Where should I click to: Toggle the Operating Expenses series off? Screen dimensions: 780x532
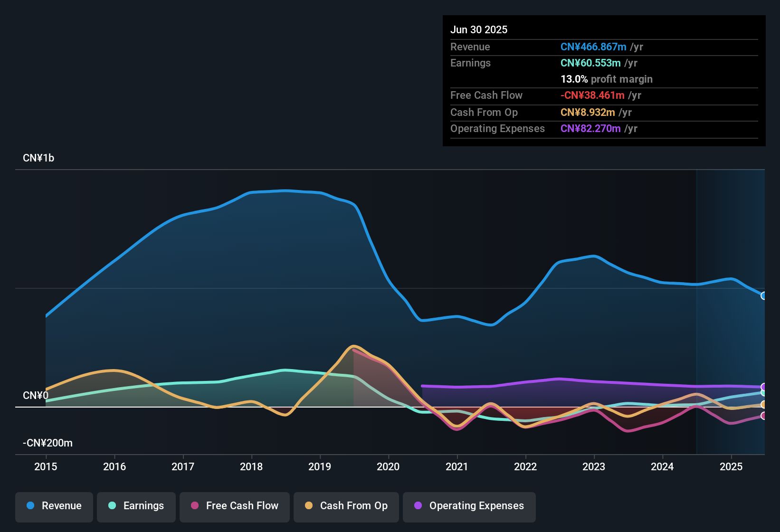[x=469, y=506]
